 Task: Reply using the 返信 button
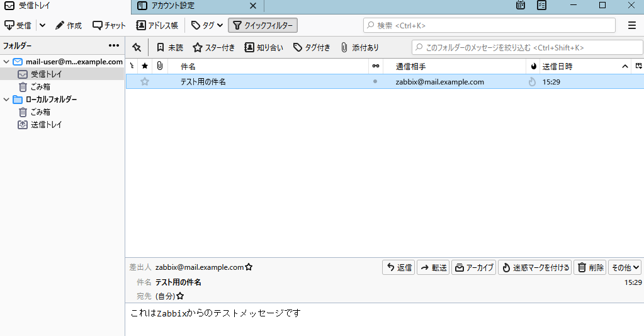click(398, 267)
